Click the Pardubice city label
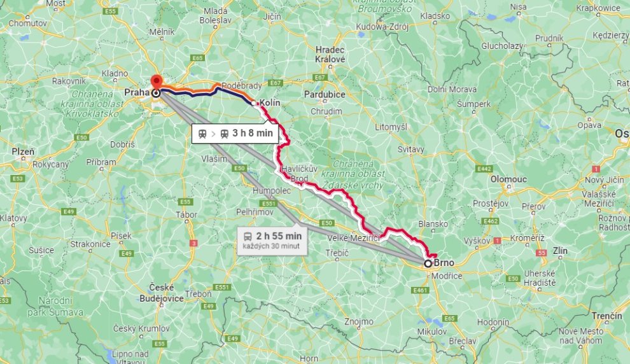The width and height of the screenshot is (630, 364). coord(325,94)
